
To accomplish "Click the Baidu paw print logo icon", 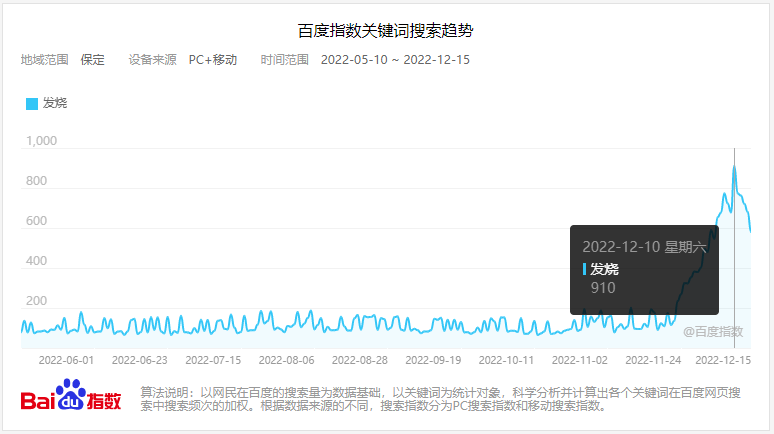I will [x=71, y=396].
